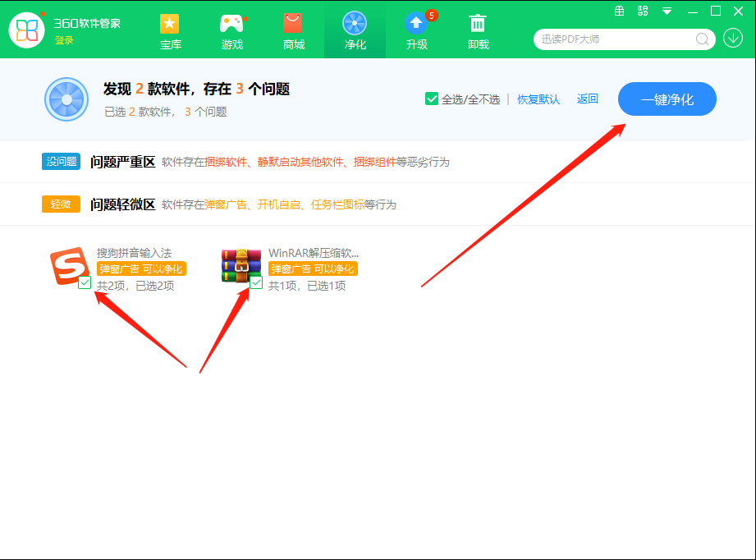This screenshot has width=756, height=560.
Task: Open the 卸载 uninstall section
Action: (x=478, y=31)
